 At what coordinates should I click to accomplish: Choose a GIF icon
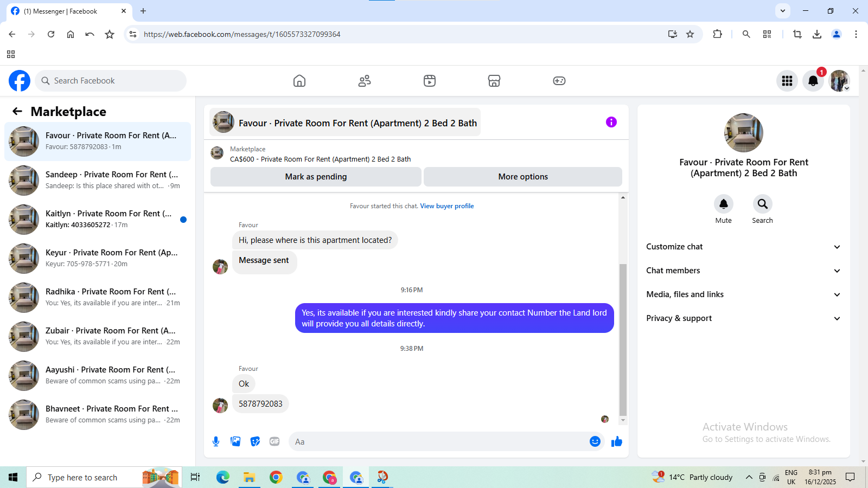(275, 441)
